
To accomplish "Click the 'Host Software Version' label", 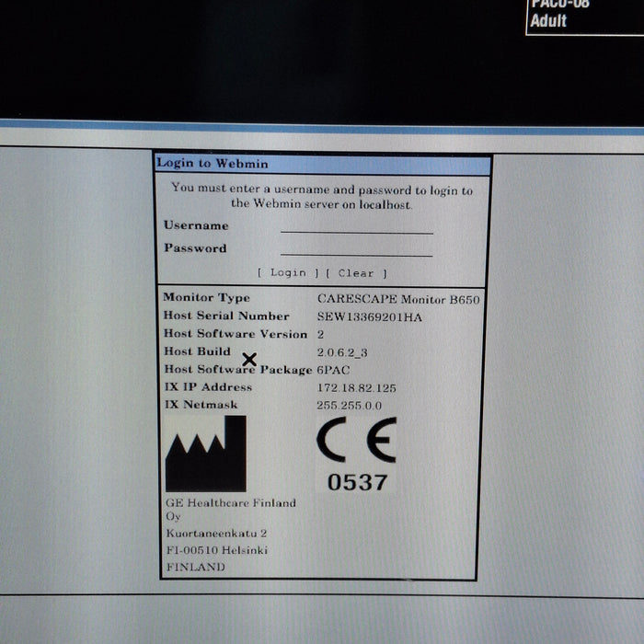I will [x=236, y=333].
